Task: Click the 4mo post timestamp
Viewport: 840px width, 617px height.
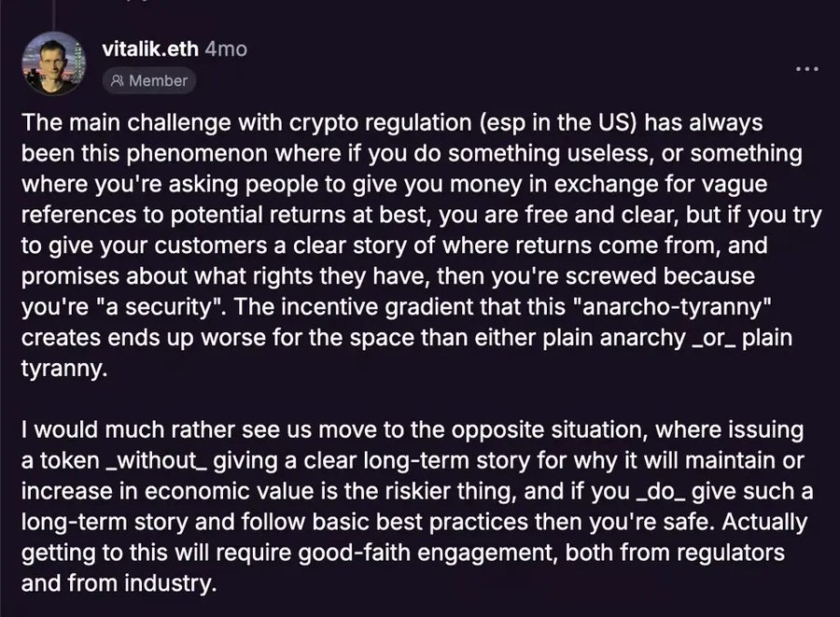Action: pos(225,49)
